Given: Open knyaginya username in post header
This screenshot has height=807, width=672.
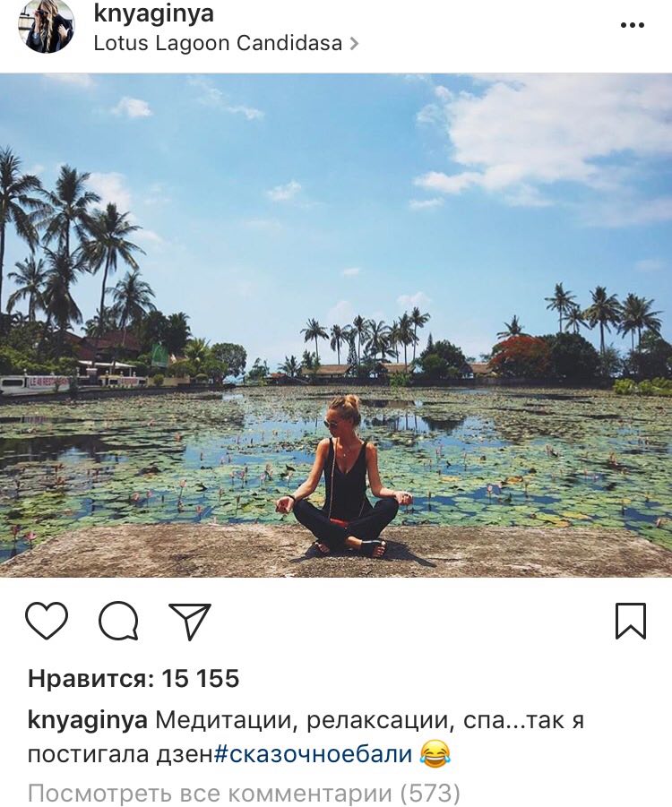Looking at the screenshot, I should click(x=153, y=13).
